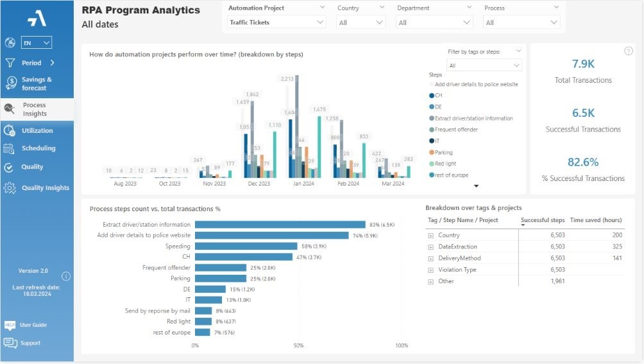The height and width of the screenshot is (364, 644).
Task: Select the Frequent offender legend entry
Action: point(453,130)
